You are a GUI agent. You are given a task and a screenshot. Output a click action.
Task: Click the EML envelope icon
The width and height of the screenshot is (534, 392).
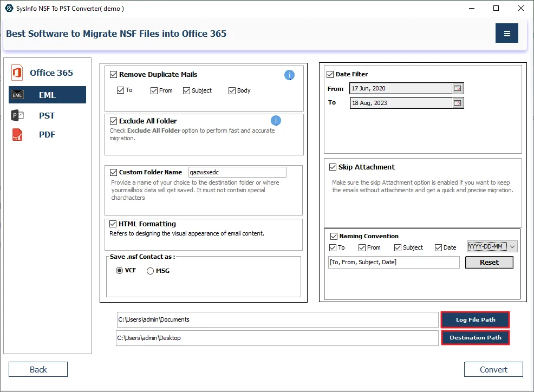pyautogui.click(x=17, y=95)
